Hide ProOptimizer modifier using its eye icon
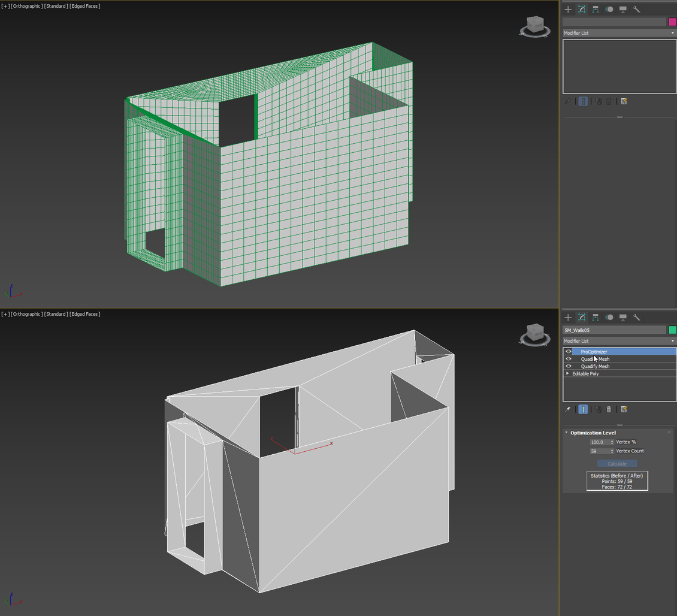 coord(568,352)
